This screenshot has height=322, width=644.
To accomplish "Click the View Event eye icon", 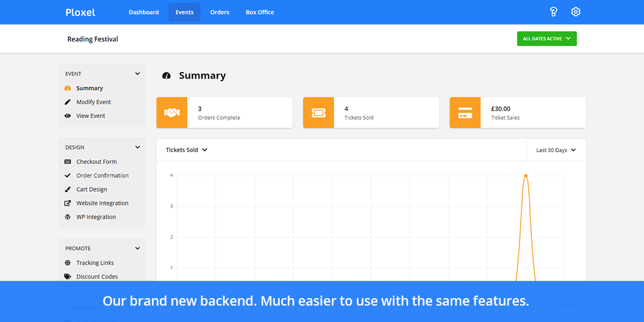I will click(x=68, y=116).
